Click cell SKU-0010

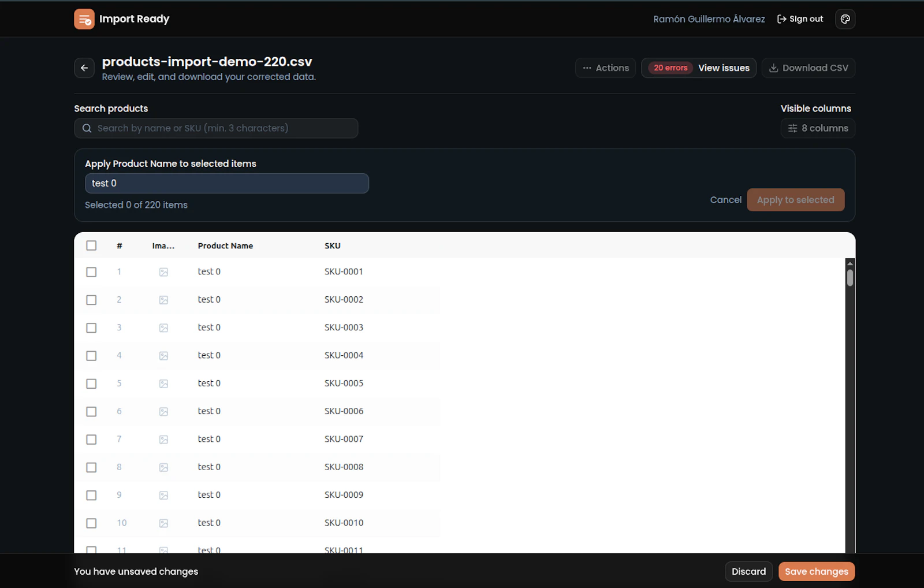click(x=344, y=523)
